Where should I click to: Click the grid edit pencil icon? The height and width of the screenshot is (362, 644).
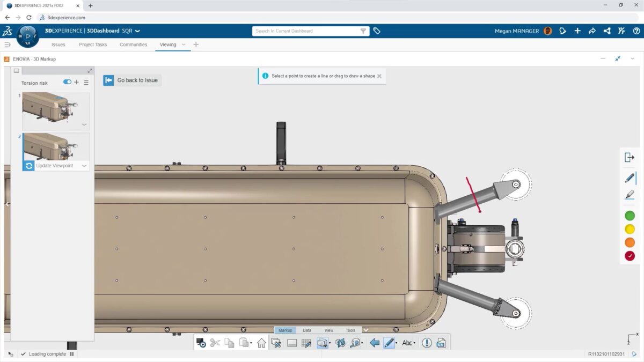pos(306,343)
